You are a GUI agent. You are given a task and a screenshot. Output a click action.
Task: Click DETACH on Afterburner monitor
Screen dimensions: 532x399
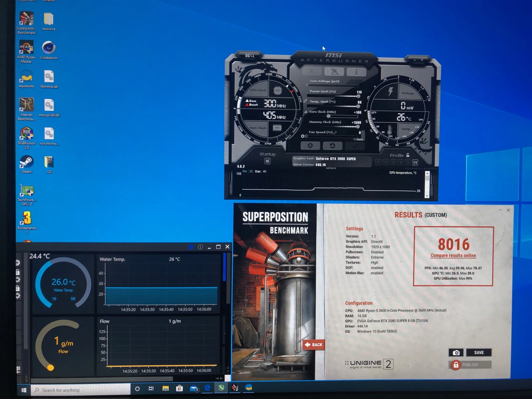pyautogui.click(x=331, y=168)
